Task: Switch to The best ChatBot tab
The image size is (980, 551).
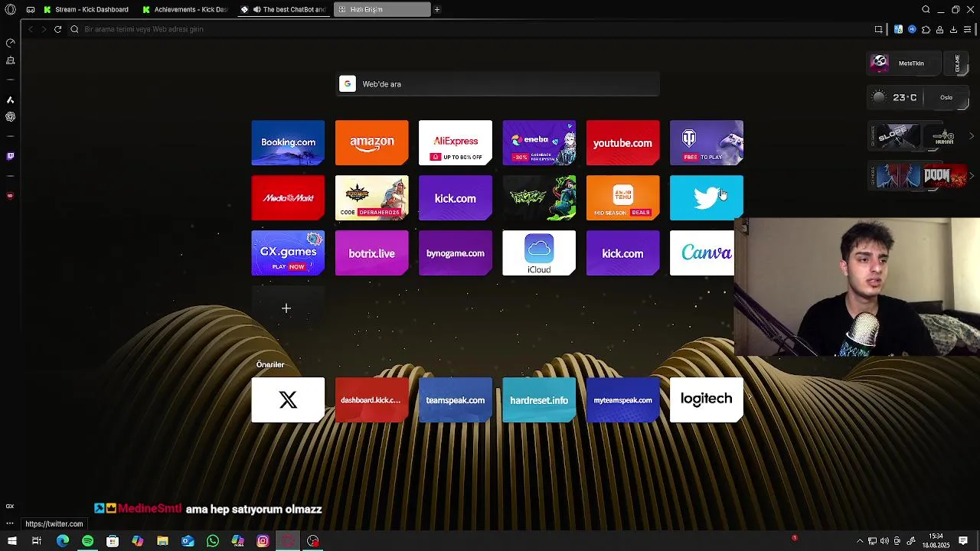Action: pyautogui.click(x=283, y=9)
